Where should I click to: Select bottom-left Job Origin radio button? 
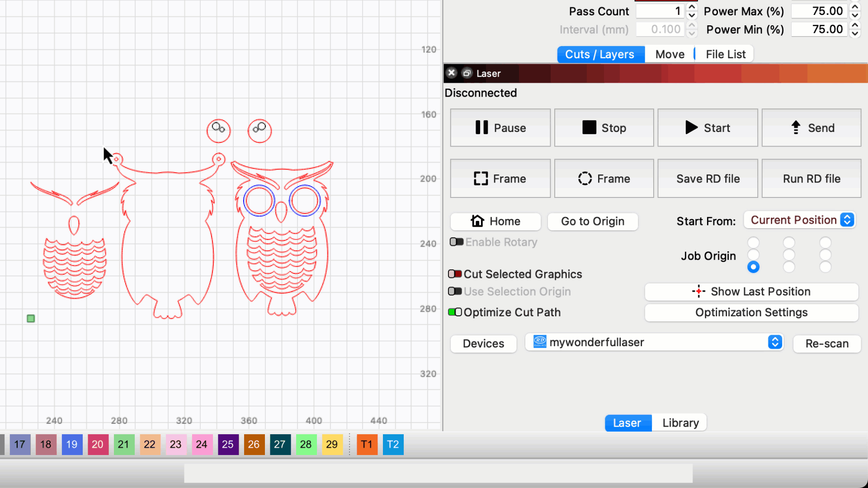point(753,267)
